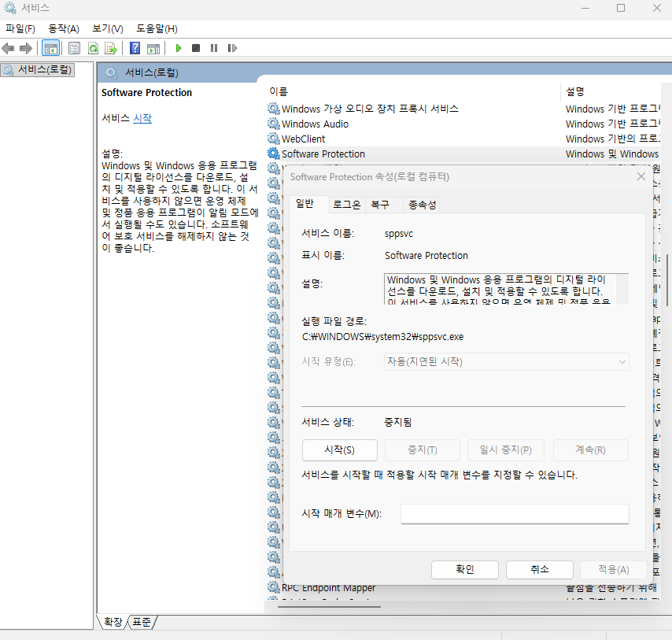Viewport: 672px width, 640px height.
Task: Toggle the show/hide console tree icon
Action: pos(51,49)
